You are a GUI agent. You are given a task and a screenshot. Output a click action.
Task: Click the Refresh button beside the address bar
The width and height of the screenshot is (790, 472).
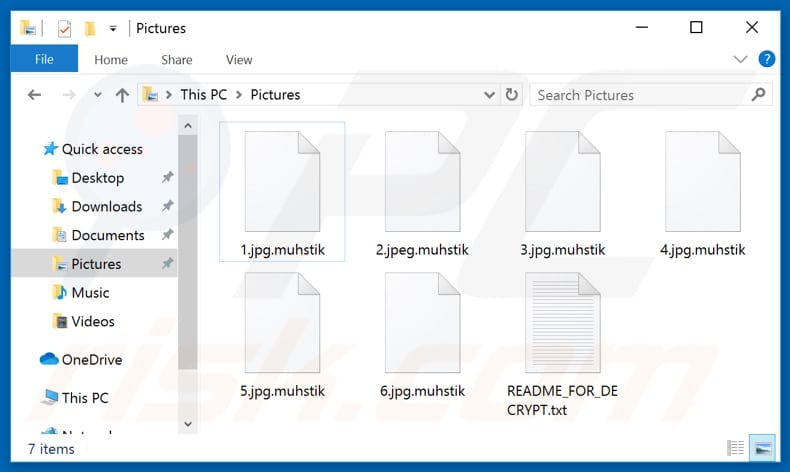point(512,95)
